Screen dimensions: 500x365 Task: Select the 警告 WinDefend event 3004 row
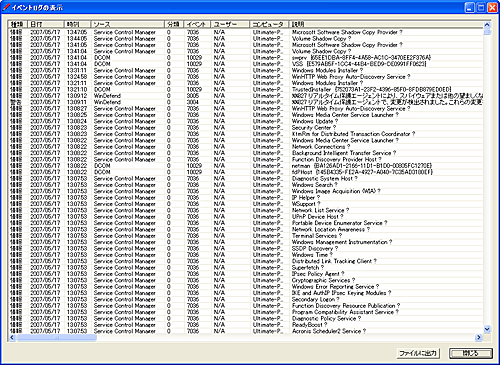coord(246,102)
